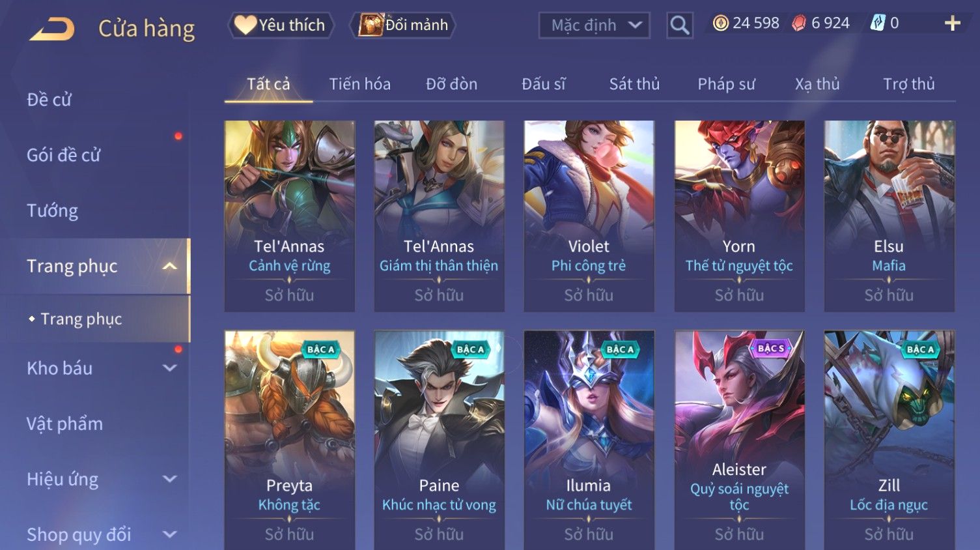Open the Gói đề cử sidebar item
The height and width of the screenshot is (550, 980).
tap(64, 155)
